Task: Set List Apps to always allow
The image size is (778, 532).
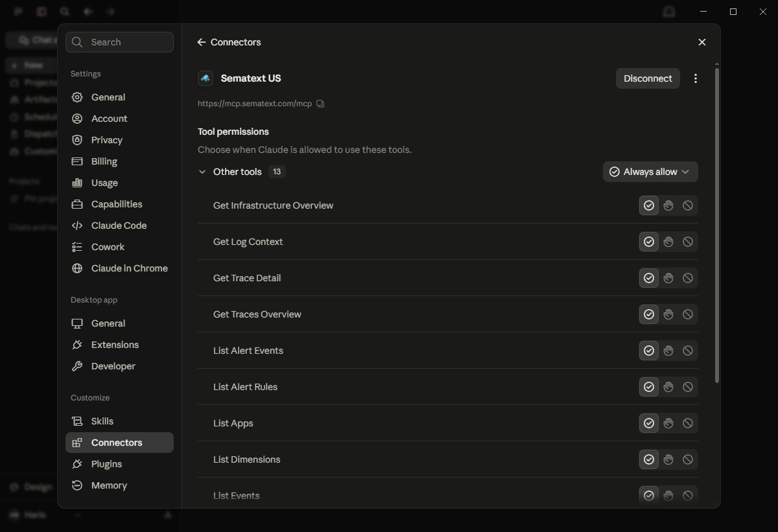Action: pyautogui.click(x=649, y=423)
